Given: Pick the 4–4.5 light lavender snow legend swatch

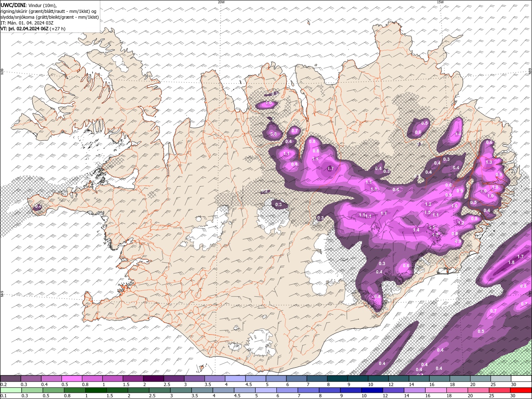Looking at the screenshot, I should (x=235, y=379).
